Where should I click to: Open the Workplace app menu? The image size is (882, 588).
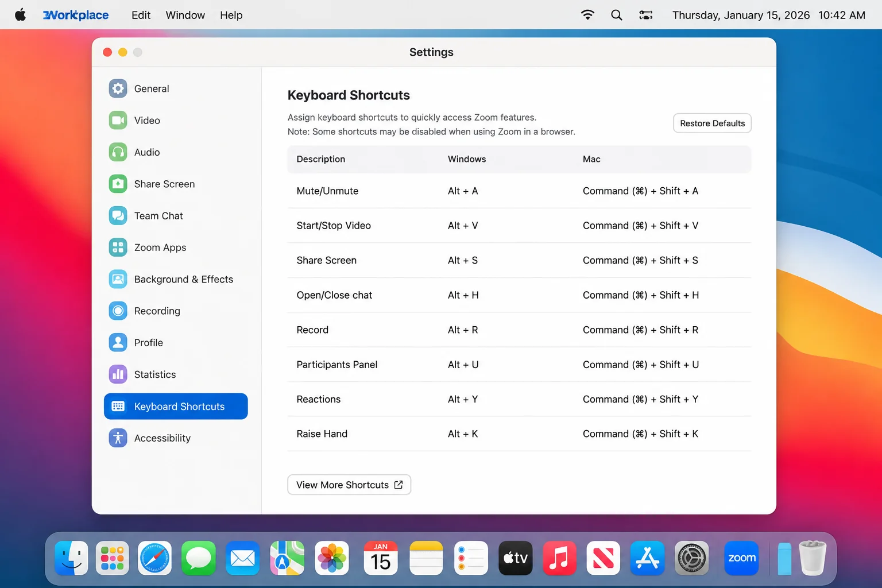(76, 15)
